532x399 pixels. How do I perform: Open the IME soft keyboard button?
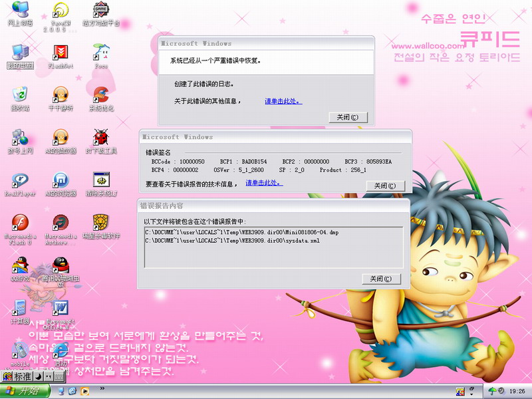[x=59, y=376]
